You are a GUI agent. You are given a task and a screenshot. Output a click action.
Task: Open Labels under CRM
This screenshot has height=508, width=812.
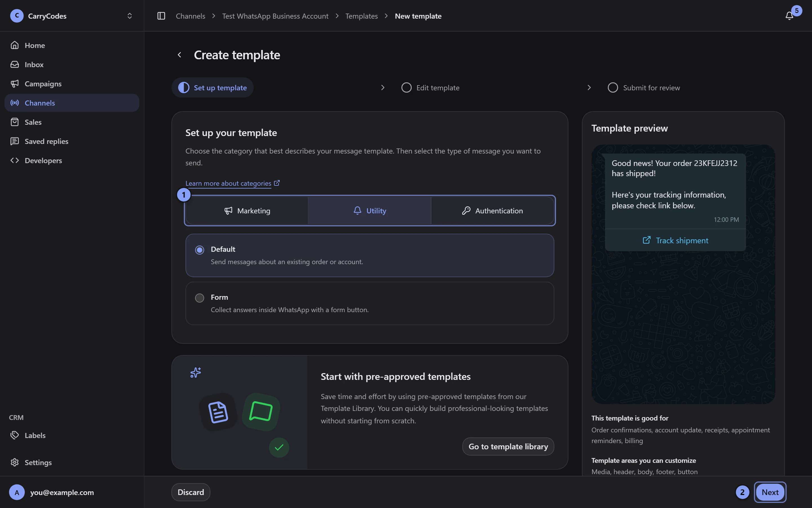72,435
